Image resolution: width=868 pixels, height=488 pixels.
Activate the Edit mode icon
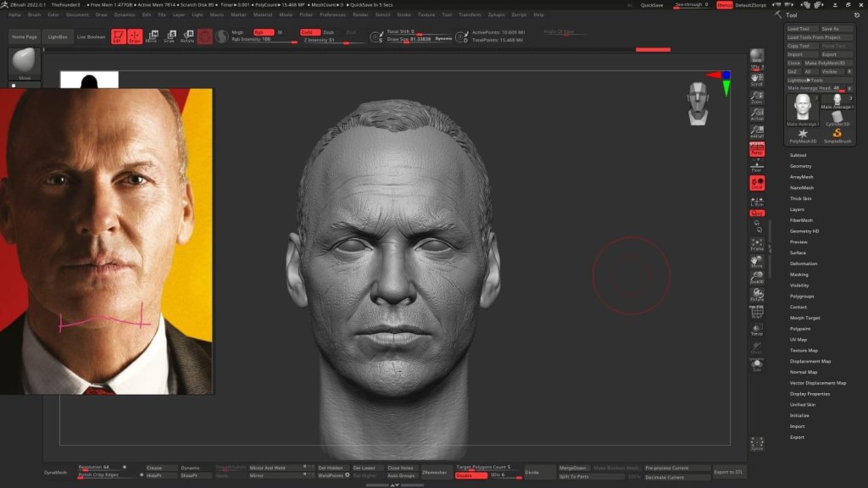point(117,36)
